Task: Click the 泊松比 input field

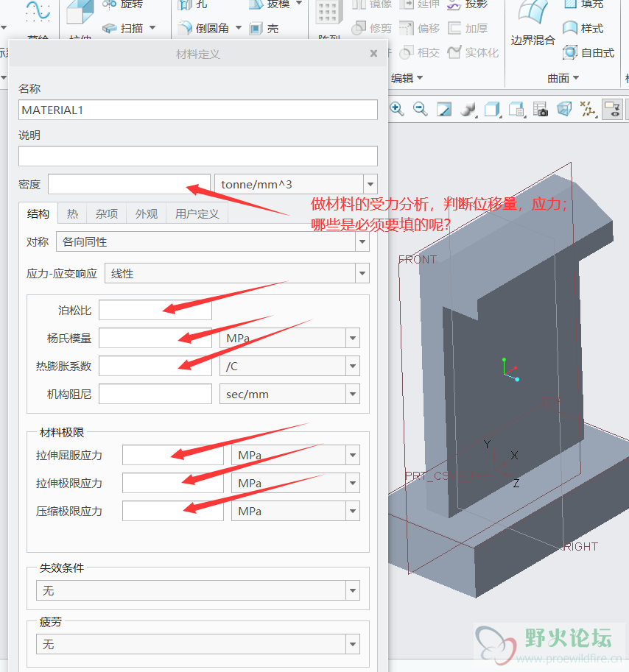Action: coord(155,310)
